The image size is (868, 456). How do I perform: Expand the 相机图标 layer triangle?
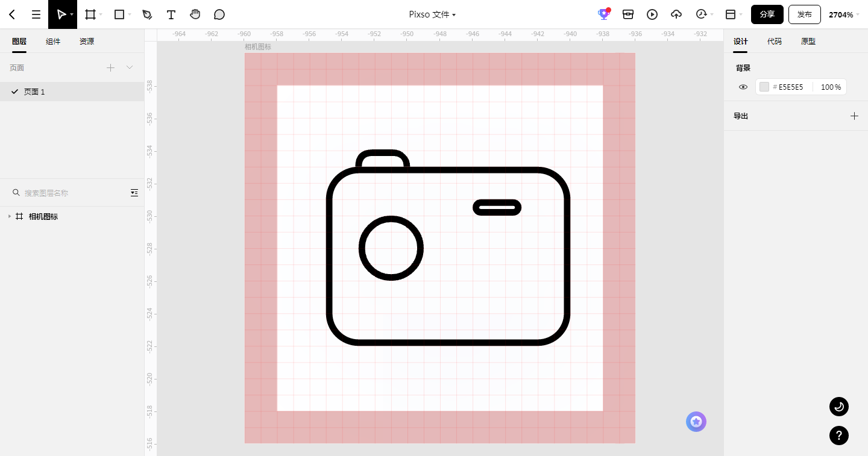(x=9, y=216)
